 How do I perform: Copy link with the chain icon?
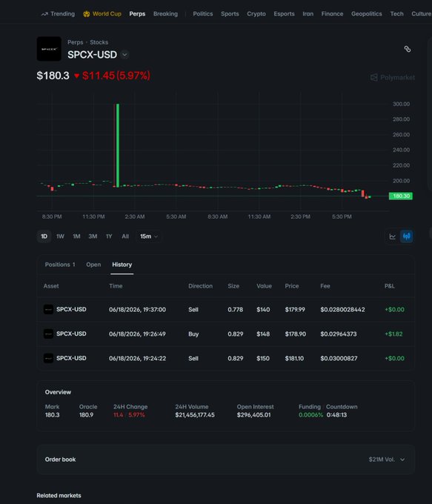[x=408, y=49]
